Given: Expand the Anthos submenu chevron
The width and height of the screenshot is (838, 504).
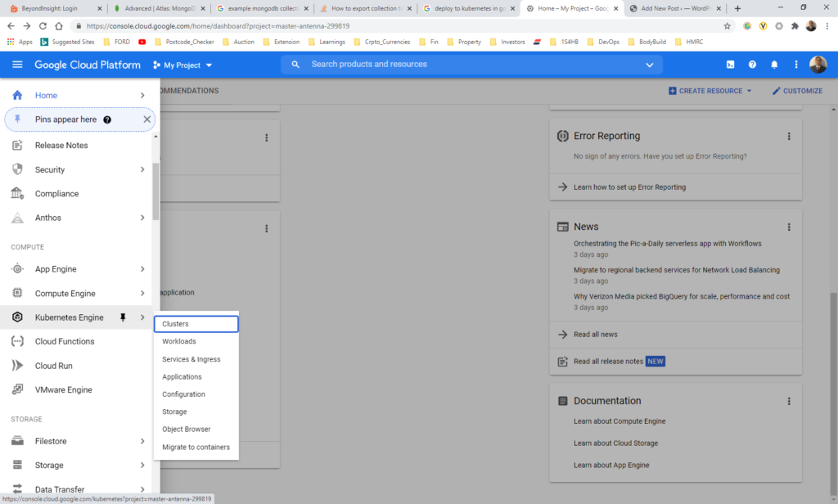Looking at the screenshot, I should [142, 218].
